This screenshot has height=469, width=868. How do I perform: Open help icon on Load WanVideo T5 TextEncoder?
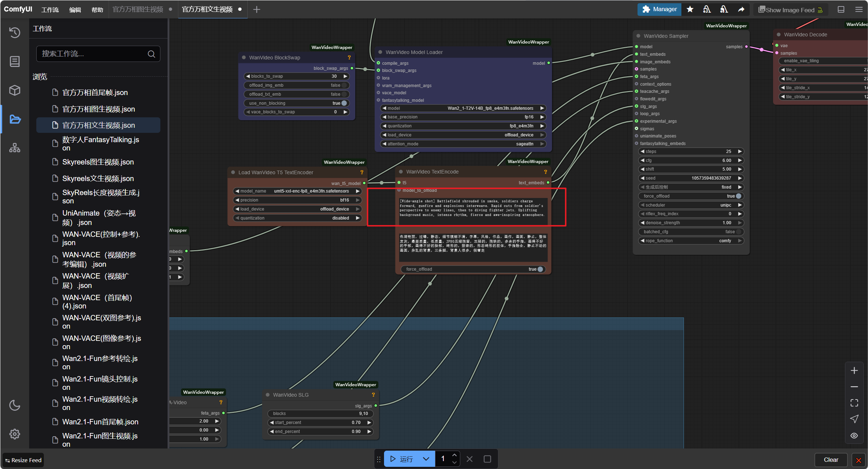[362, 172]
